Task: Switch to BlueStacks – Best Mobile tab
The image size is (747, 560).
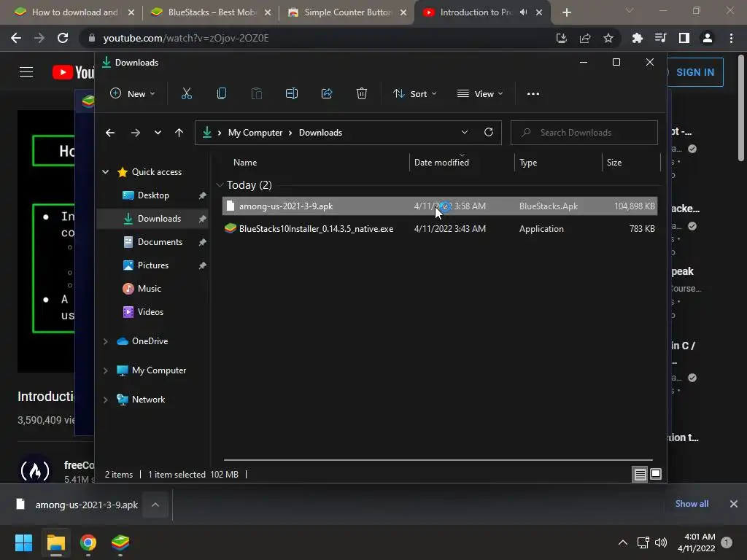Action: (x=212, y=12)
